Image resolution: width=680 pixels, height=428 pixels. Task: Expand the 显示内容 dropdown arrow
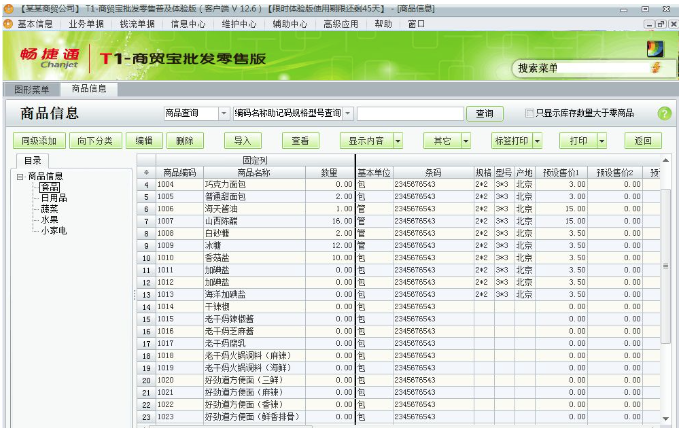tap(398, 140)
